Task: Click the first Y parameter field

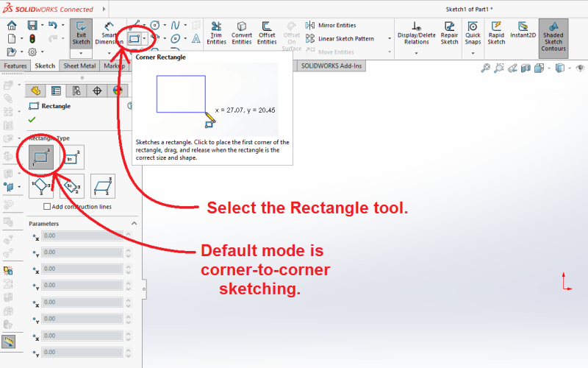Action: click(82, 252)
